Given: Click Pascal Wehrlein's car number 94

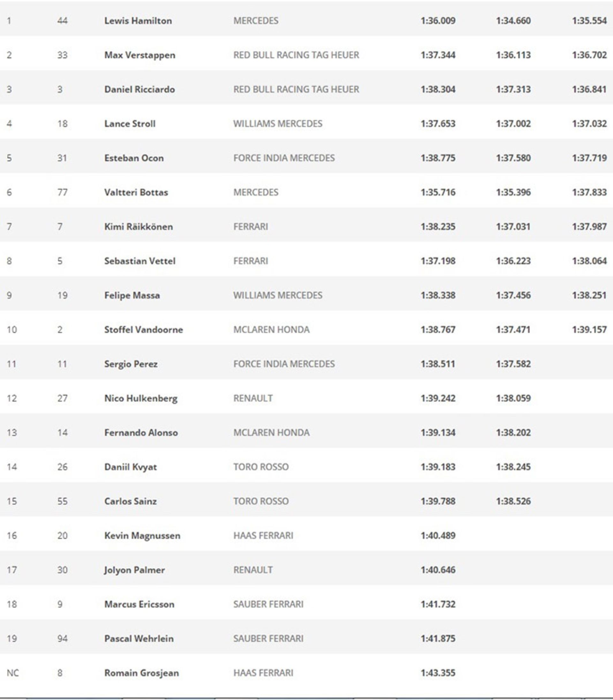Looking at the screenshot, I should click(62, 639).
